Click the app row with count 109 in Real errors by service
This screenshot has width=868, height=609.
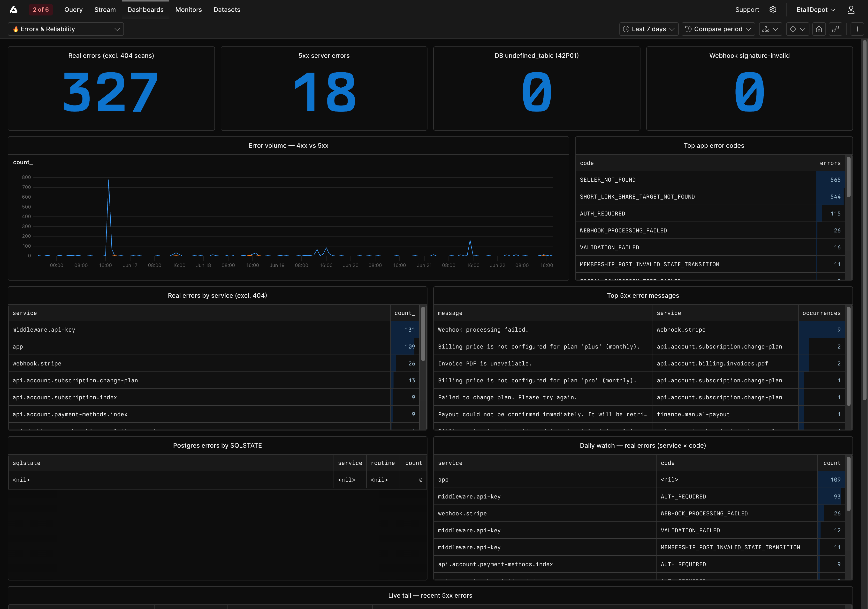[214, 346]
